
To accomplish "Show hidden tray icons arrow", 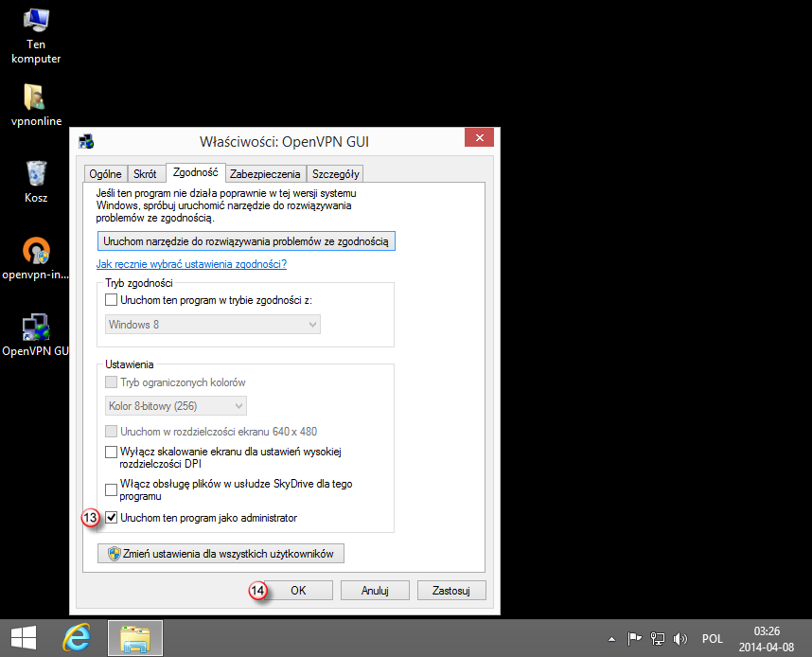I will click(611, 639).
